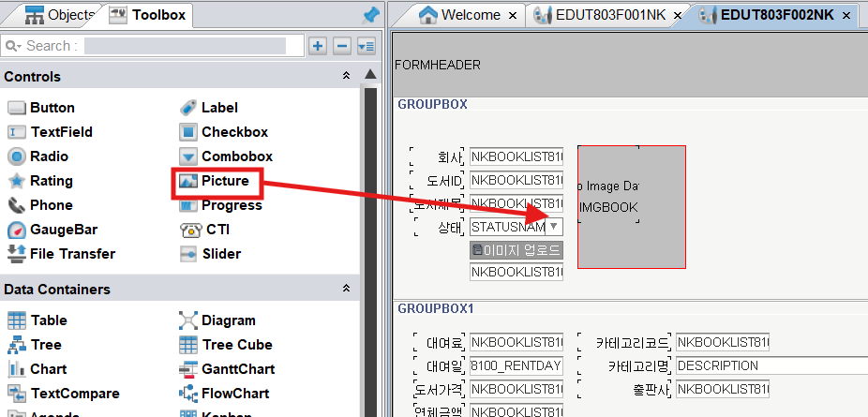This screenshot has width=868, height=417.
Task: Select the 회사 text field
Action: tap(516, 157)
